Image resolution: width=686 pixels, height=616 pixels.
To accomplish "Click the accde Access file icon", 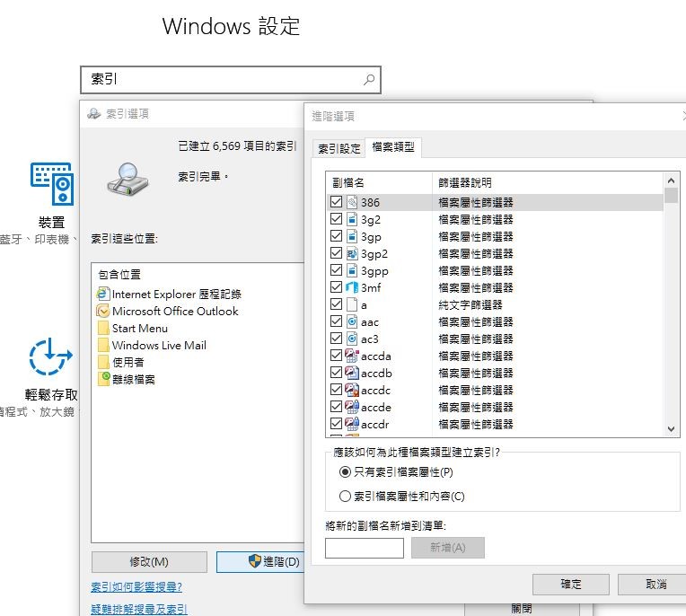I will coord(352,407).
